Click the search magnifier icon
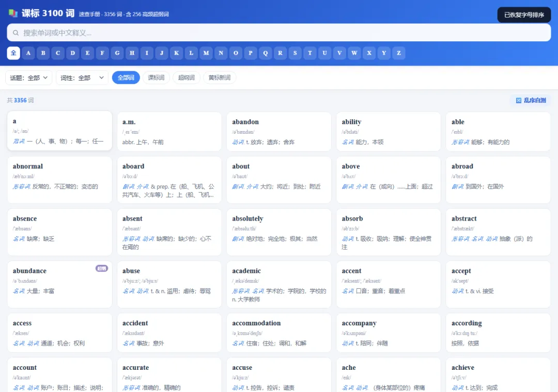Viewport: 558px width, 392px height. (x=16, y=33)
